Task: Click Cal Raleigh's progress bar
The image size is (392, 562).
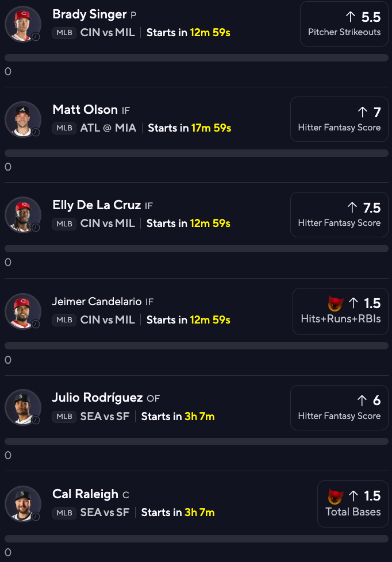Action: 197,538
